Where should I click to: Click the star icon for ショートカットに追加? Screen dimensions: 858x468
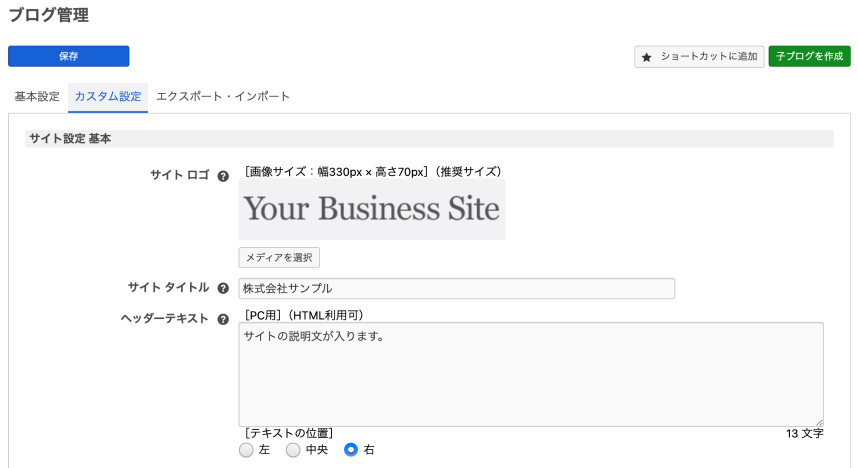pyautogui.click(x=647, y=57)
